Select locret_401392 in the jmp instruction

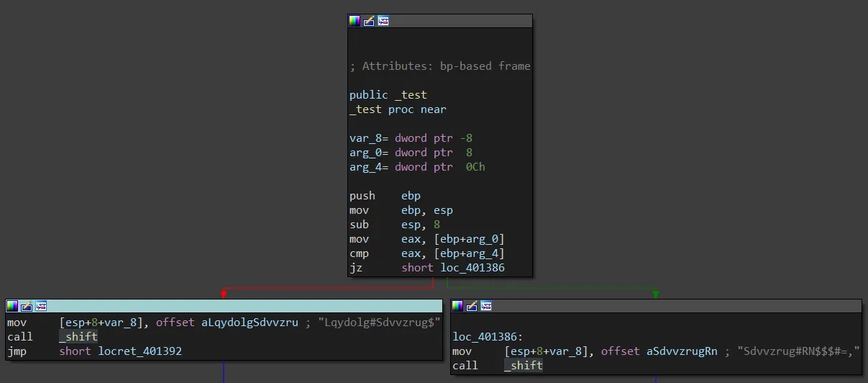click(140, 351)
